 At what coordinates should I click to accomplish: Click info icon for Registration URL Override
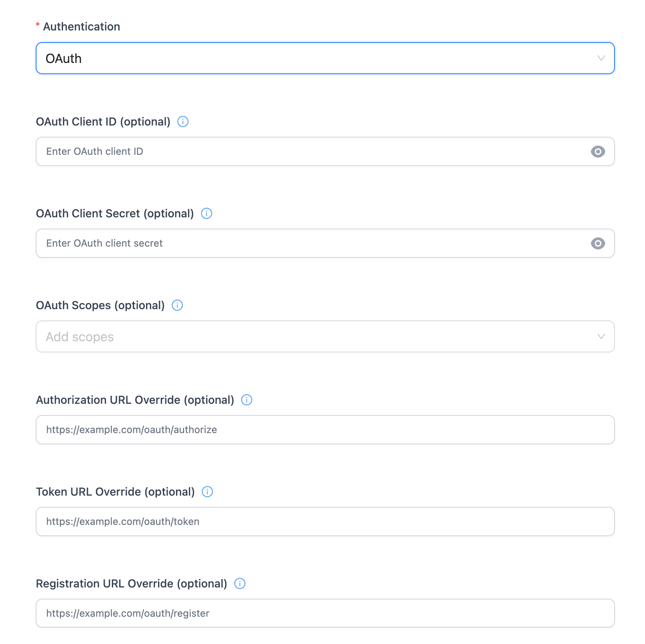click(x=240, y=583)
